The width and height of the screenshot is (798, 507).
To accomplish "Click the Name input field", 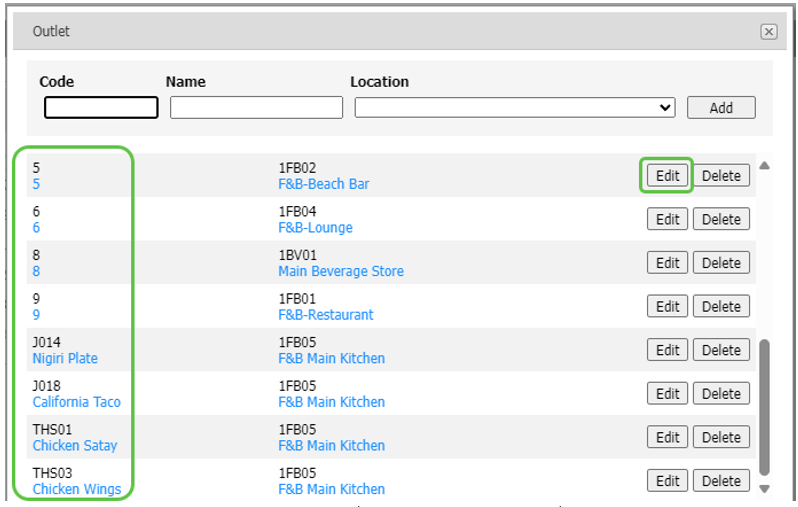I will click(x=256, y=108).
